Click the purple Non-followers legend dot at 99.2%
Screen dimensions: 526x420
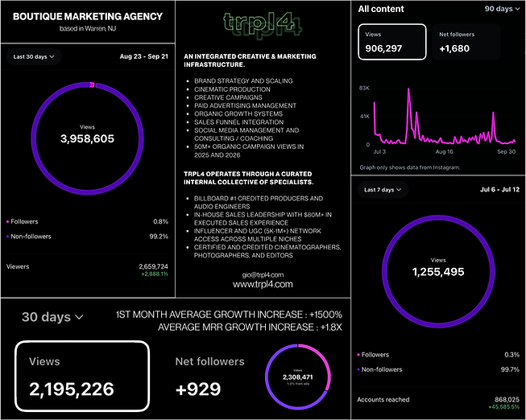(x=8, y=237)
